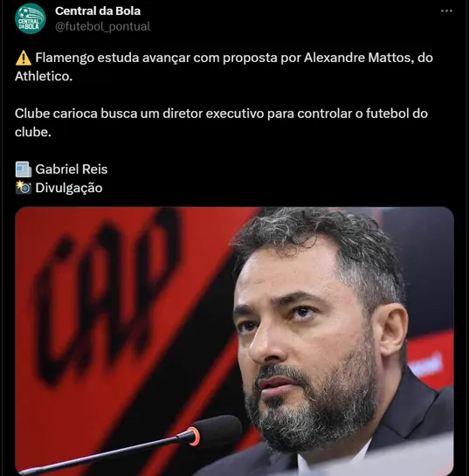The height and width of the screenshot is (476, 469).
Task: Click the camera flash emoji beside Divulgação
Action: [24, 188]
